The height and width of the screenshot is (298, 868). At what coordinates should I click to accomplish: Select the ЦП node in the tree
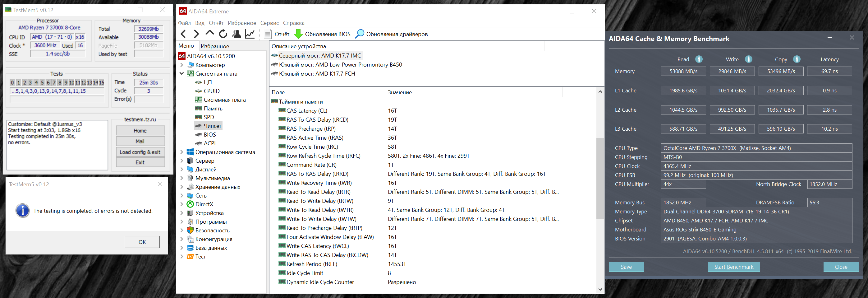coord(208,82)
